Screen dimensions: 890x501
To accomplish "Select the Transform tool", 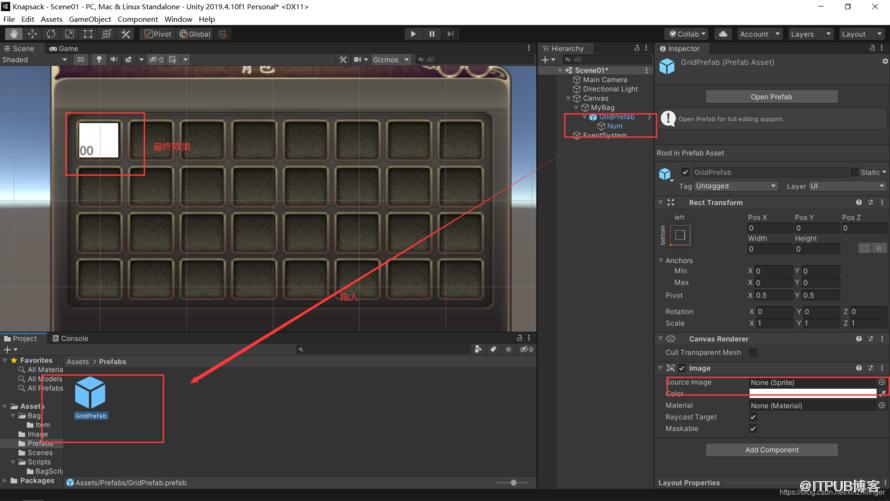I will (x=107, y=34).
